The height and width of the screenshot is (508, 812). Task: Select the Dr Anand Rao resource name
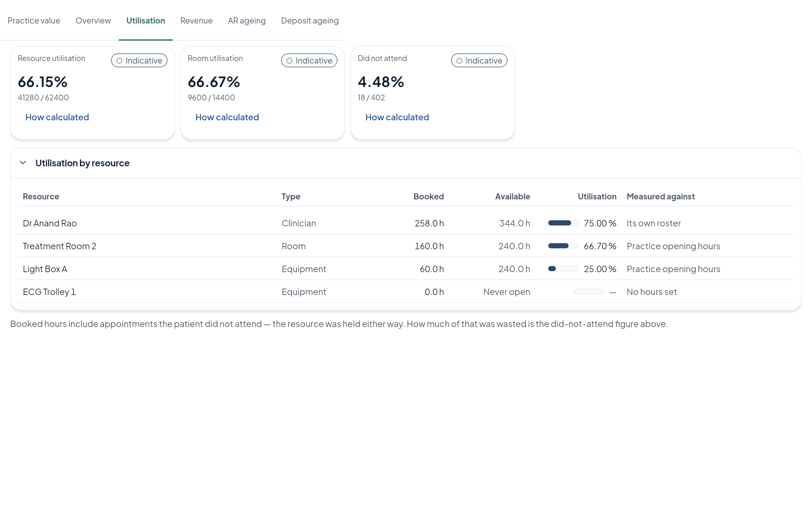(50, 224)
